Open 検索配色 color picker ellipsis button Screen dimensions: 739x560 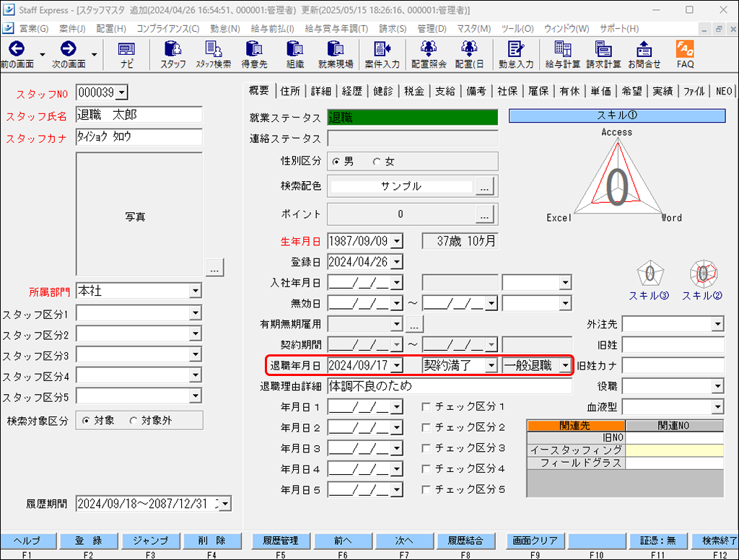click(x=484, y=187)
